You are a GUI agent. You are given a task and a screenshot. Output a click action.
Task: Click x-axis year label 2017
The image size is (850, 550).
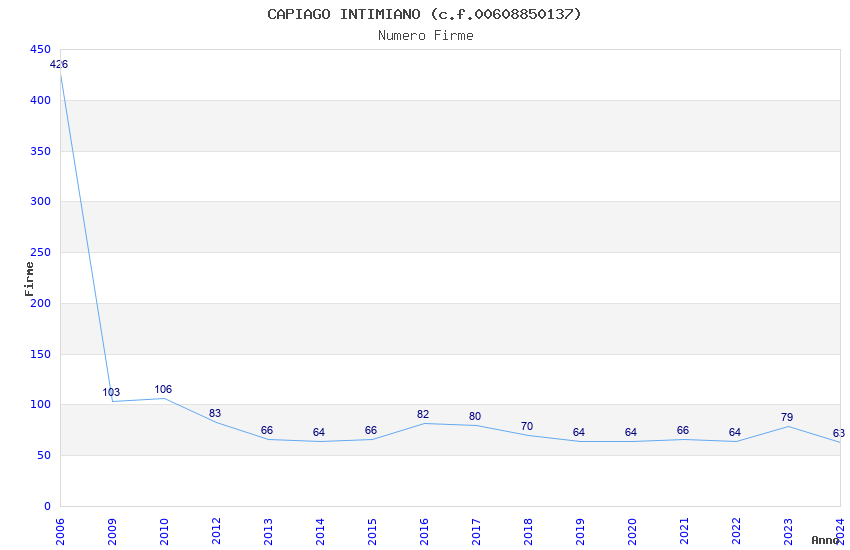tap(476, 532)
